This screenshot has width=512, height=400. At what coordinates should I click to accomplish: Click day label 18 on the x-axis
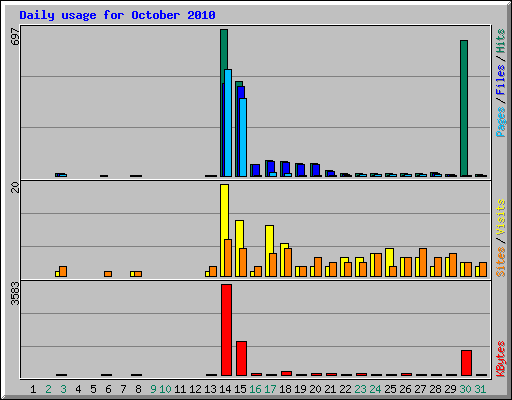pyautogui.click(x=285, y=389)
